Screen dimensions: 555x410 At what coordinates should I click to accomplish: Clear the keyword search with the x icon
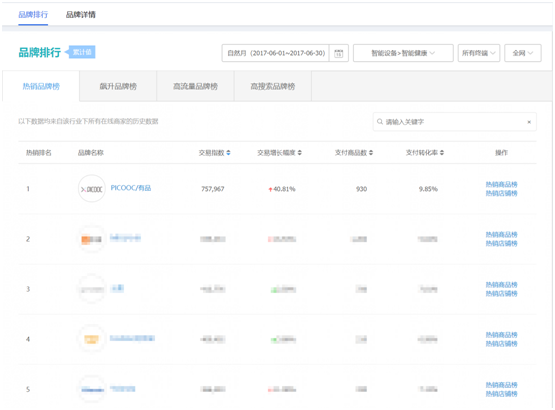tap(529, 122)
